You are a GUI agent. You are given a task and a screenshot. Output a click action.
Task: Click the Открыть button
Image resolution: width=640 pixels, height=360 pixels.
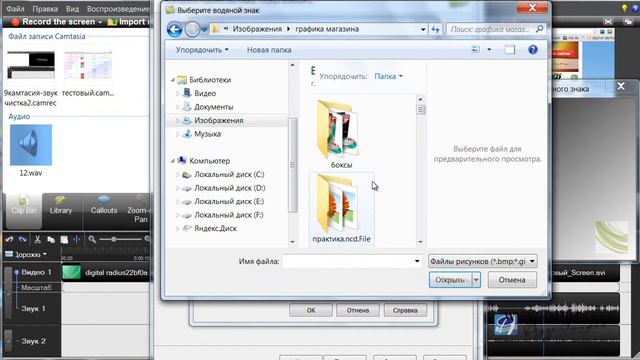(x=450, y=280)
